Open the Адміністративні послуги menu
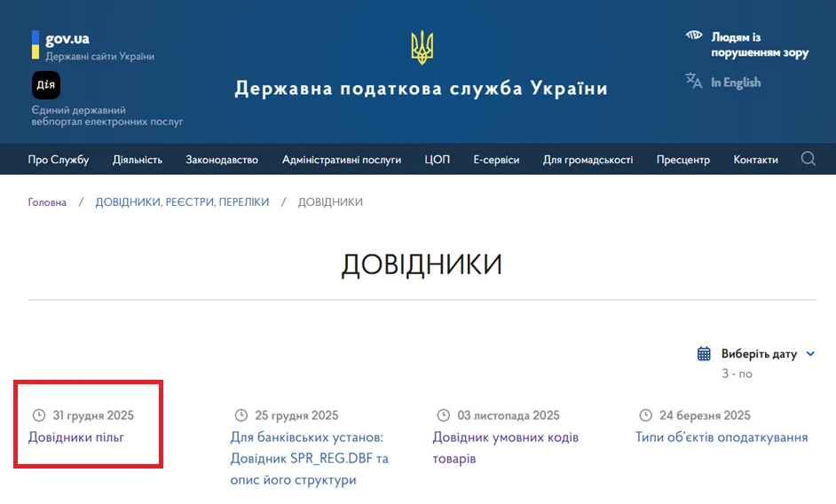 coord(341,160)
